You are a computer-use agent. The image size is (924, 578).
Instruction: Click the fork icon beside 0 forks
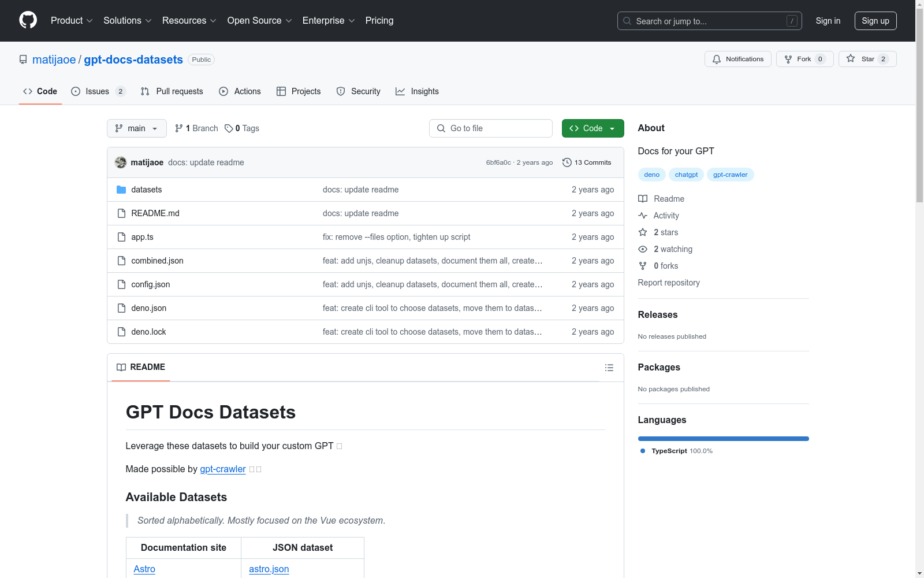click(x=643, y=266)
